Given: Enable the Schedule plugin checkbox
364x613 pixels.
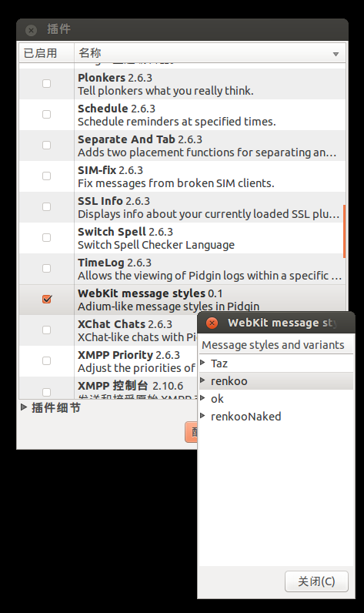Looking at the screenshot, I should click(46, 115).
